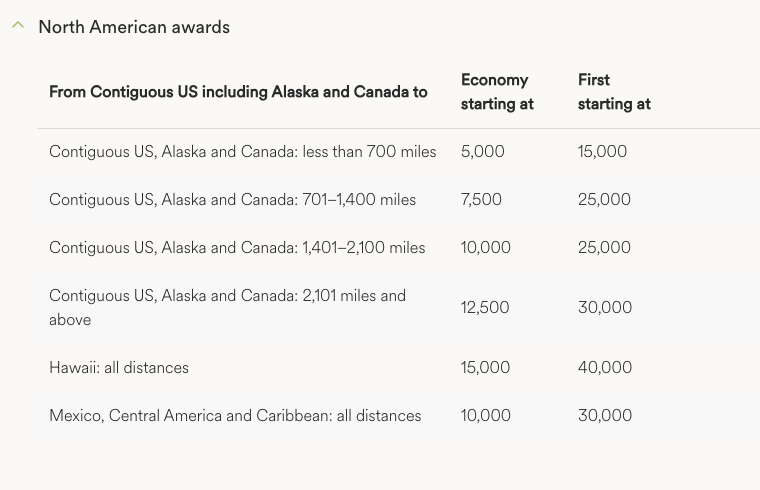760x490 pixels.
Task: Click the 15,000 economy price for Hawaii
Action: [486, 368]
